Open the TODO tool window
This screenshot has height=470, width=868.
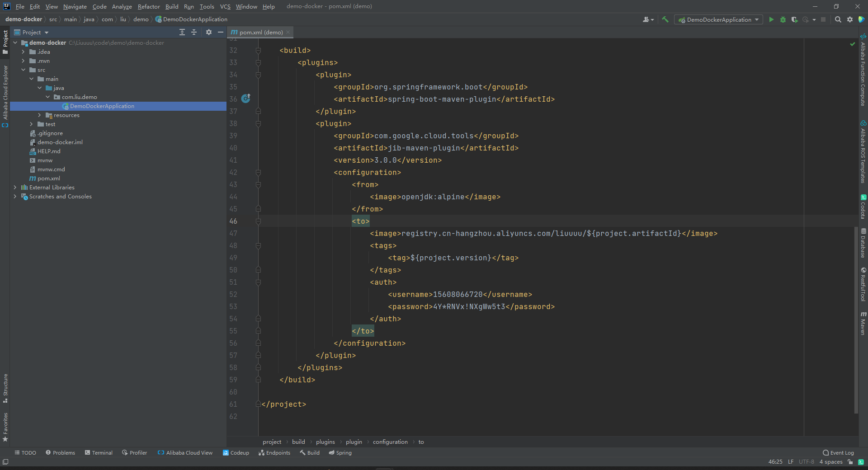[x=25, y=452]
